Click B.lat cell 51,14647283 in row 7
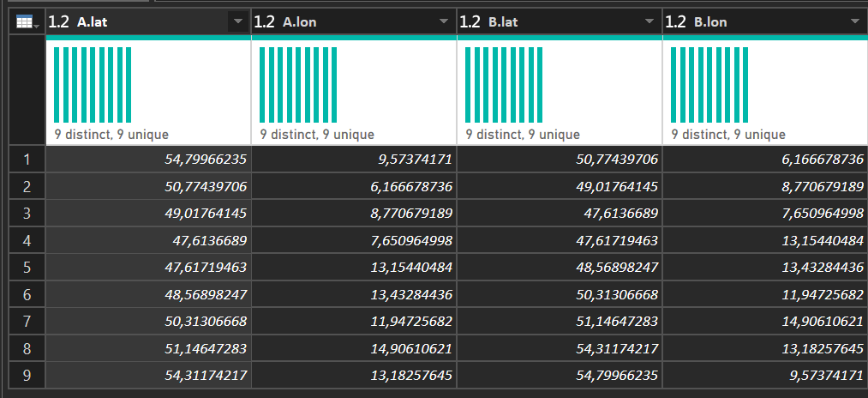The height and width of the screenshot is (398, 868). tap(560, 322)
